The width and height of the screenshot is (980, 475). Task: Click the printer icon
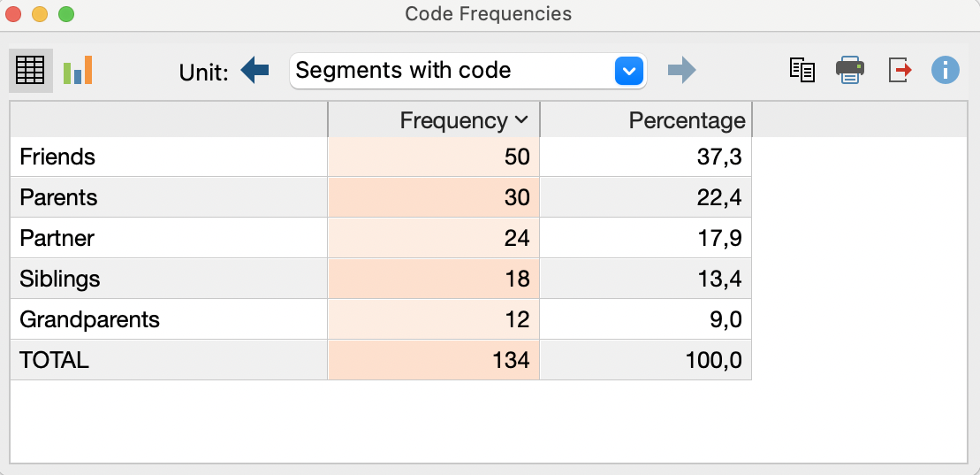pos(850,70)
